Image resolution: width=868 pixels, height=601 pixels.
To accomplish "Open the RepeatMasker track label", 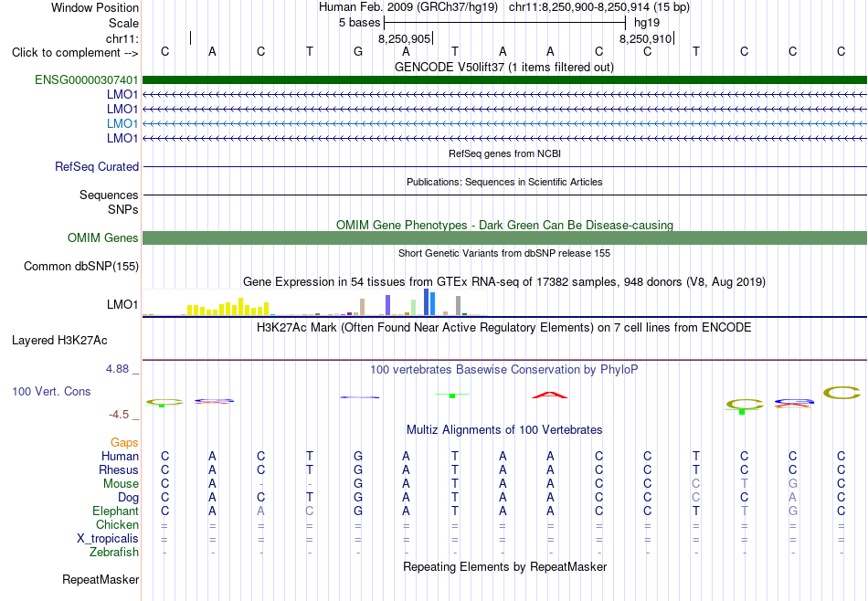I will [101, 579].
